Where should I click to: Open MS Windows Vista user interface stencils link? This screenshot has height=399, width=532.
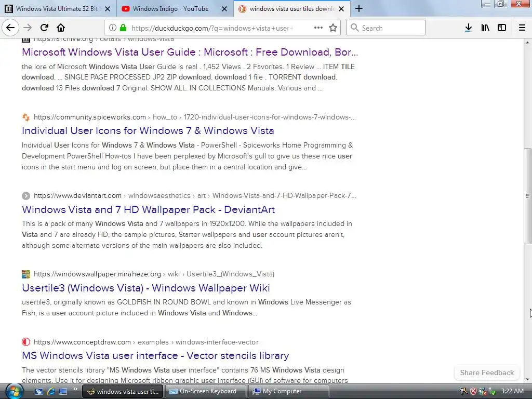coord(155,355)
